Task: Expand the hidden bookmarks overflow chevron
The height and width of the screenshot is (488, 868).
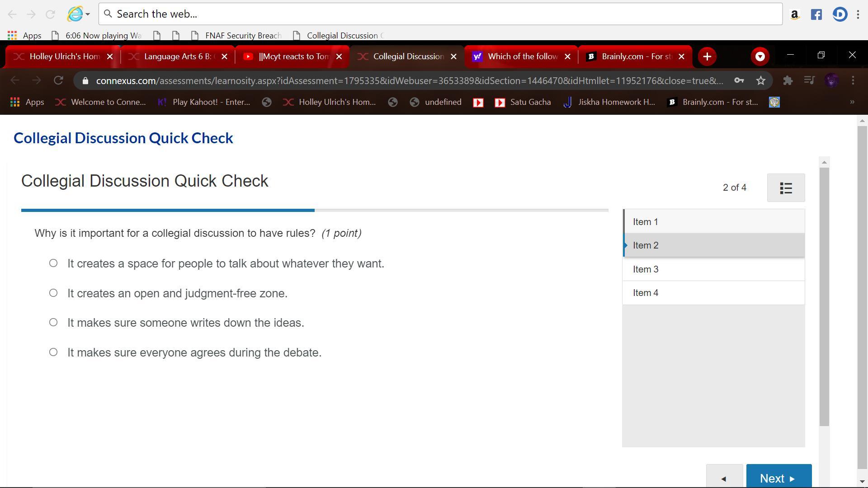Action: pyautogui.click(x=852, y=102)
